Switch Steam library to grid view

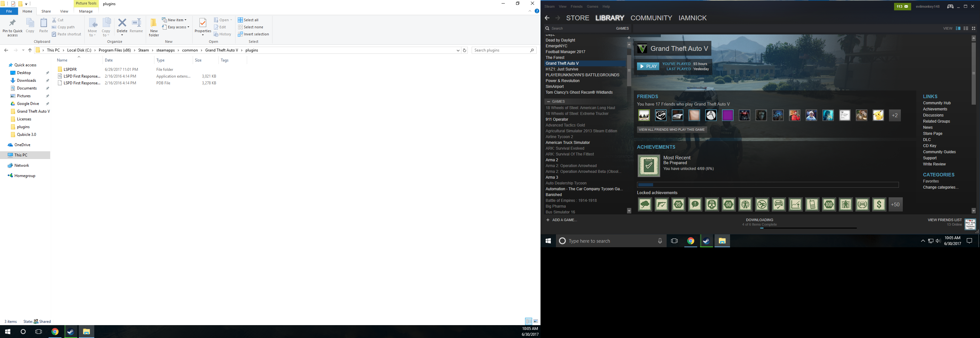tap(973, 28)
